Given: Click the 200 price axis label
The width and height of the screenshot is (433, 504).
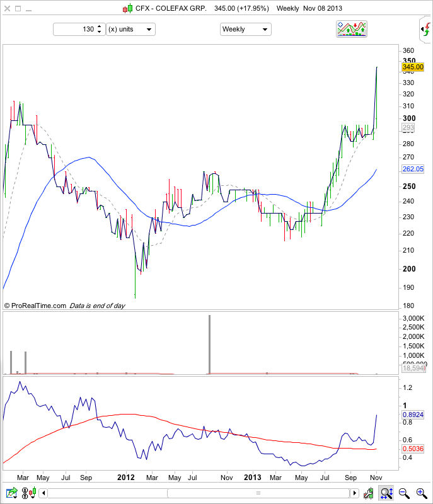Looking at the screenshot, I should pos(409,269).
